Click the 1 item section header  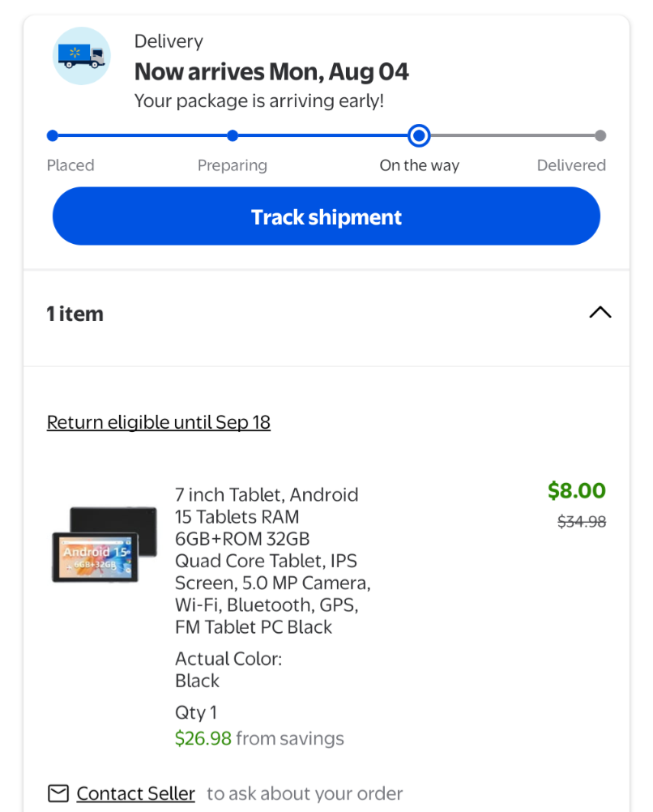click(x=75, y=314)
